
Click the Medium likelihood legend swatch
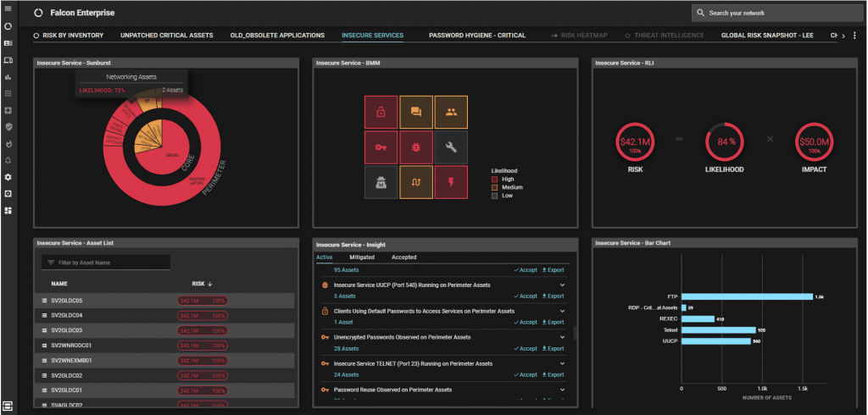(494, 187)
